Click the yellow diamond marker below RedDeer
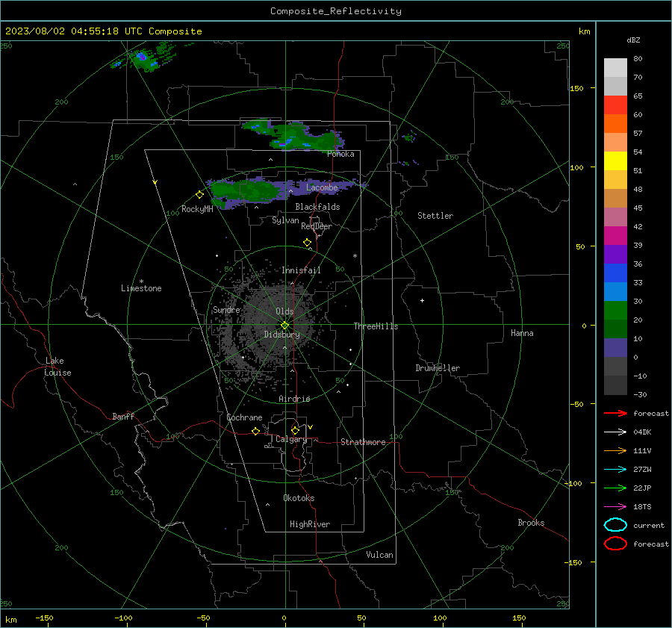This screenshot has width=672, height=628. click(308, 243)
